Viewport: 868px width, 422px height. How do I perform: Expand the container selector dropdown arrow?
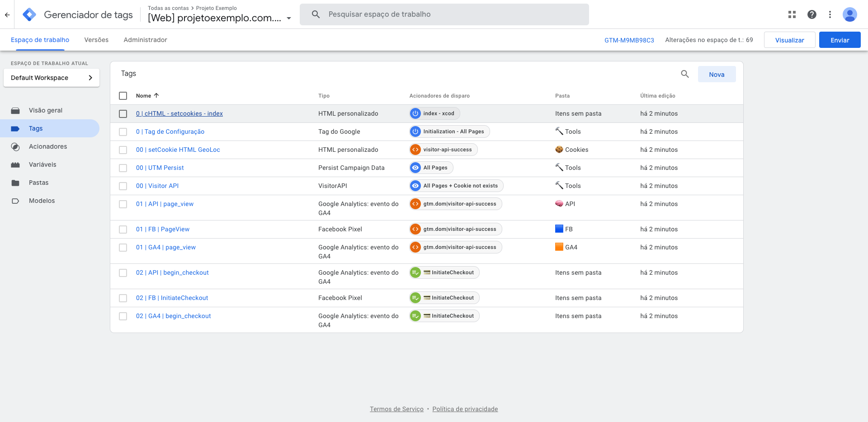click(289, 19)
